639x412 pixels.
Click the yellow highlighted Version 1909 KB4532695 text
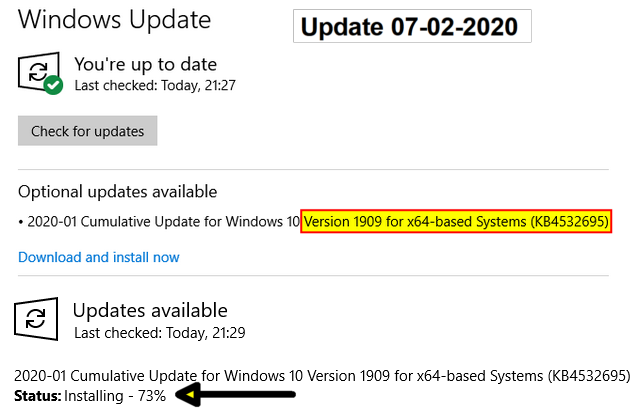(456, 221)
